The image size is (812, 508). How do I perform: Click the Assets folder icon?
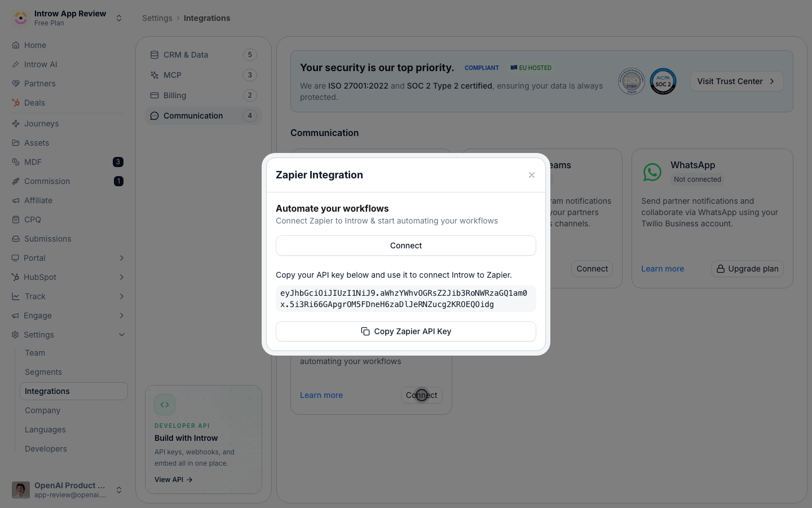point(16,143)
